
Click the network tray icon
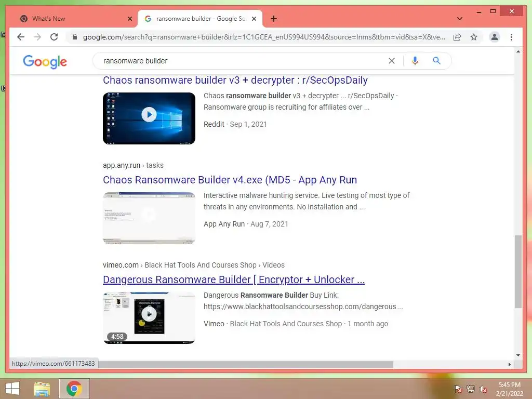471,389
